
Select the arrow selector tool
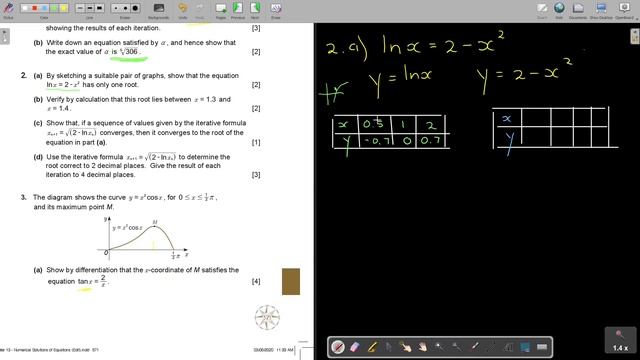389,347
